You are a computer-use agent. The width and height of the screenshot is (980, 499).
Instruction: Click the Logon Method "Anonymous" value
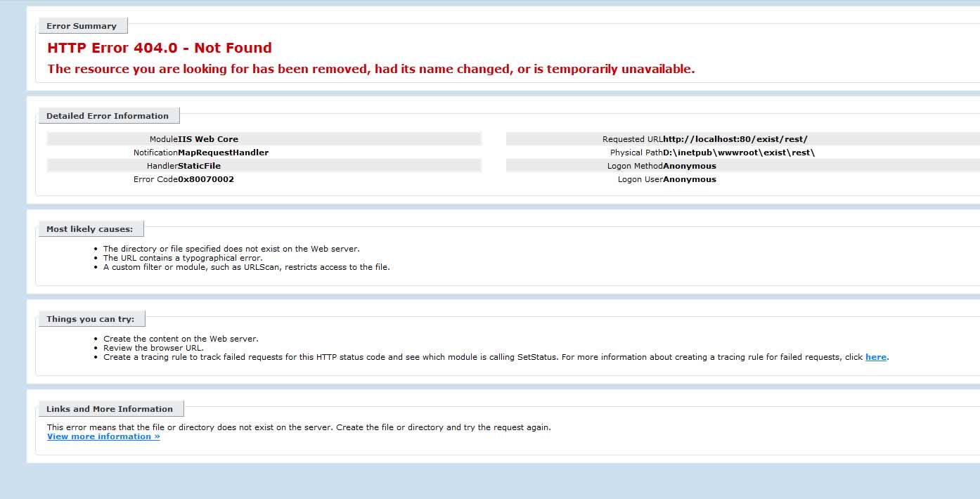click(x=690, y=166)
